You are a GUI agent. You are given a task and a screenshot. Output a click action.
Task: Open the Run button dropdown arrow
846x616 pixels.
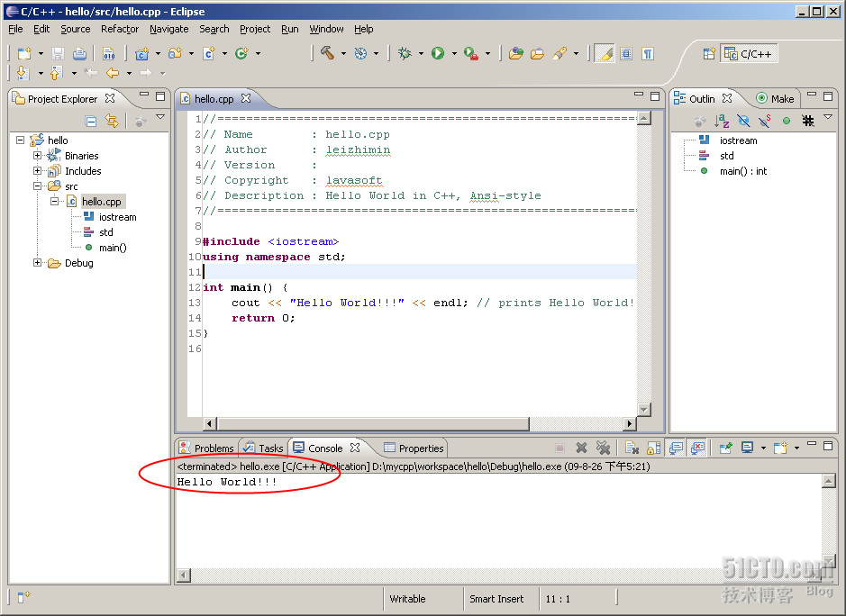tap(454, 54)
